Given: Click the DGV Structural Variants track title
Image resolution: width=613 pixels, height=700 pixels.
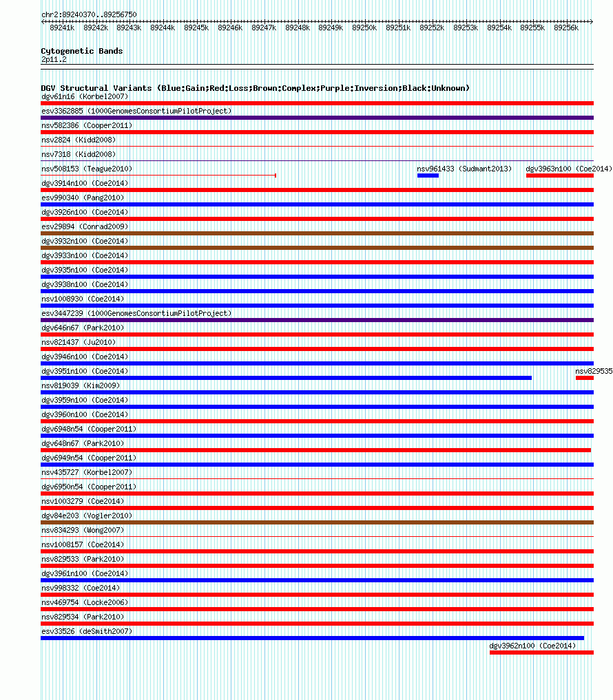Looking at the screenshot, I should point(256,88).
